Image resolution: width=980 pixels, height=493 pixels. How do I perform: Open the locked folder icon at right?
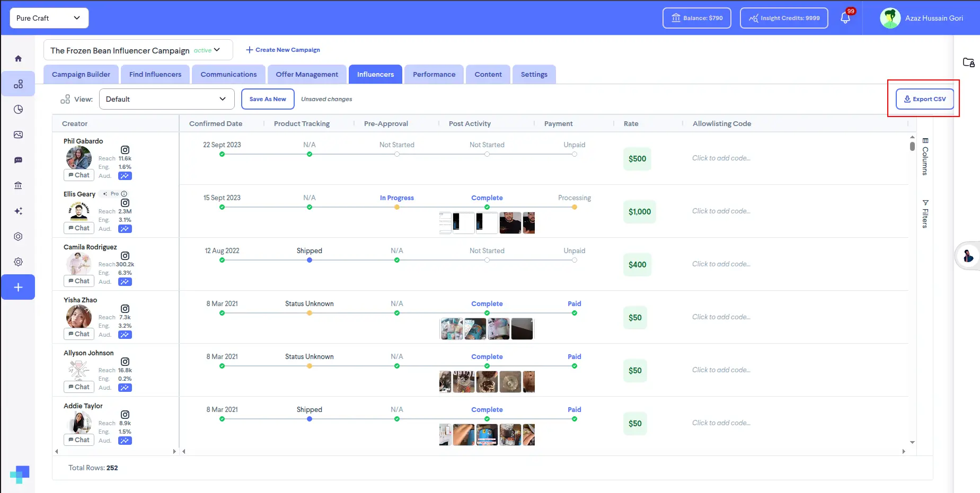click(x=968, y=62)
